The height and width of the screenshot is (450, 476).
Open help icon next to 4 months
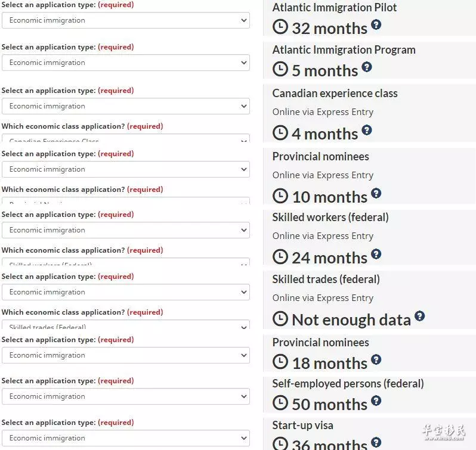pyautogui.click(x=367, y=130)
